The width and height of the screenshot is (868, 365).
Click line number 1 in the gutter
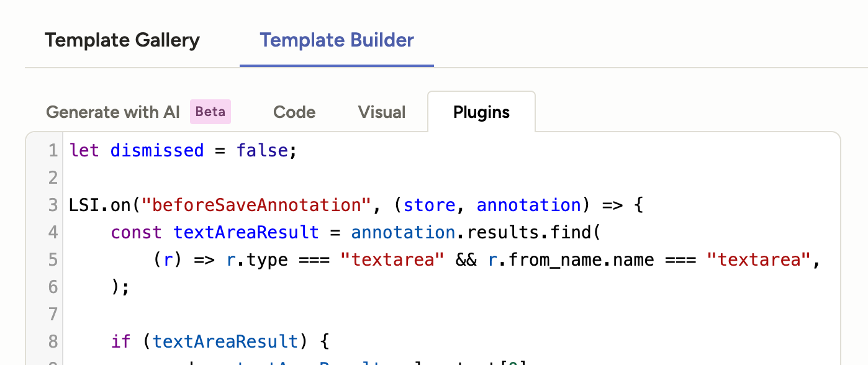pyautogui.click(x=53, y=151)
